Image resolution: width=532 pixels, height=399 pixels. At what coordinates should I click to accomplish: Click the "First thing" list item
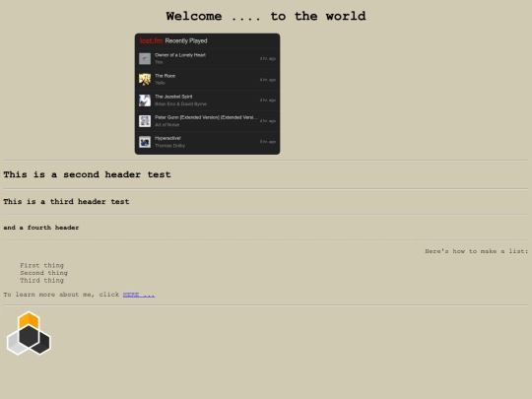(41, 265)
